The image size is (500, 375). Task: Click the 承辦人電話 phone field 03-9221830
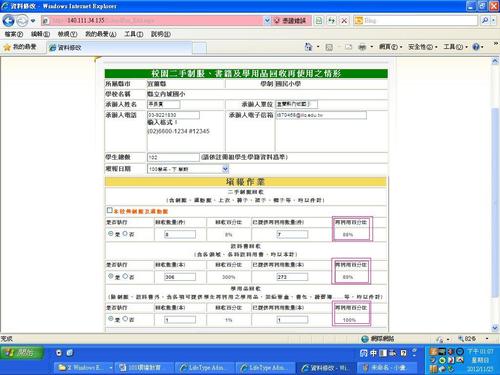pos(173,115)
